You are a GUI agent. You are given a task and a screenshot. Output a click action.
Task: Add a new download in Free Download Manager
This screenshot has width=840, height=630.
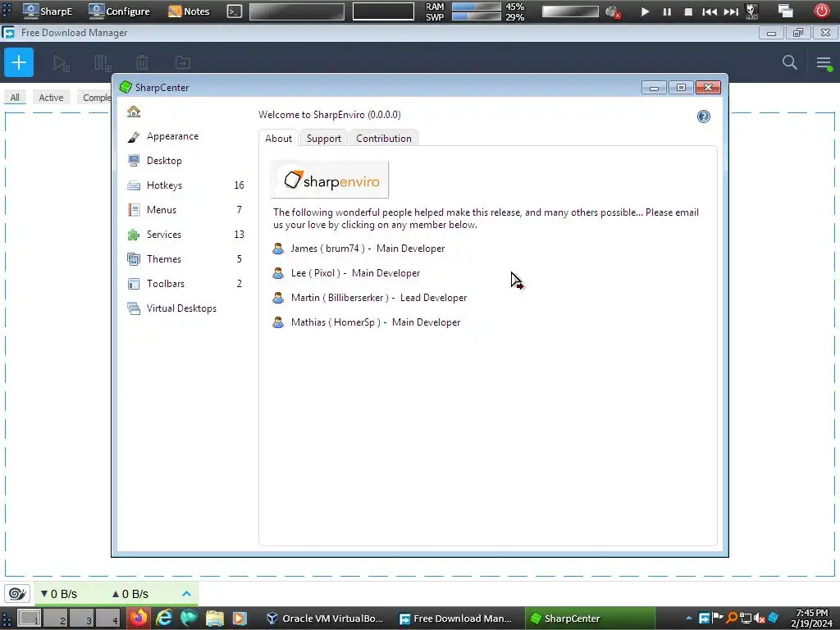[x=19, y=62]
